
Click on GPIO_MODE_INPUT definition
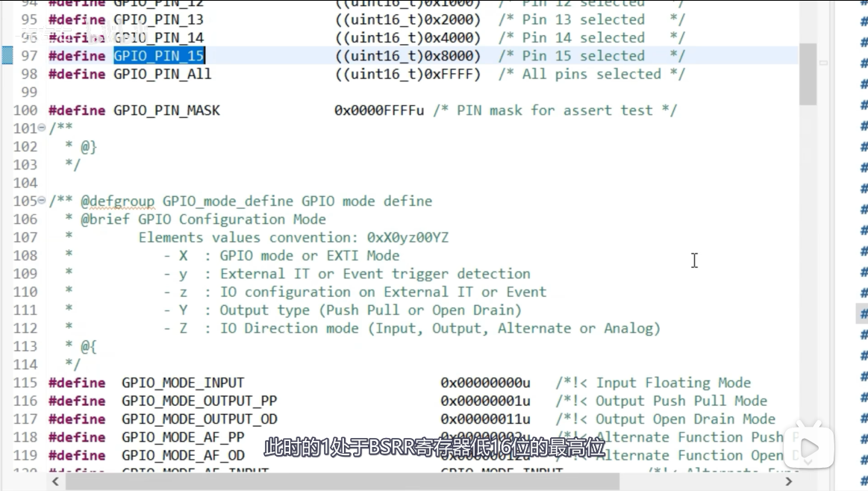(183, 383)
